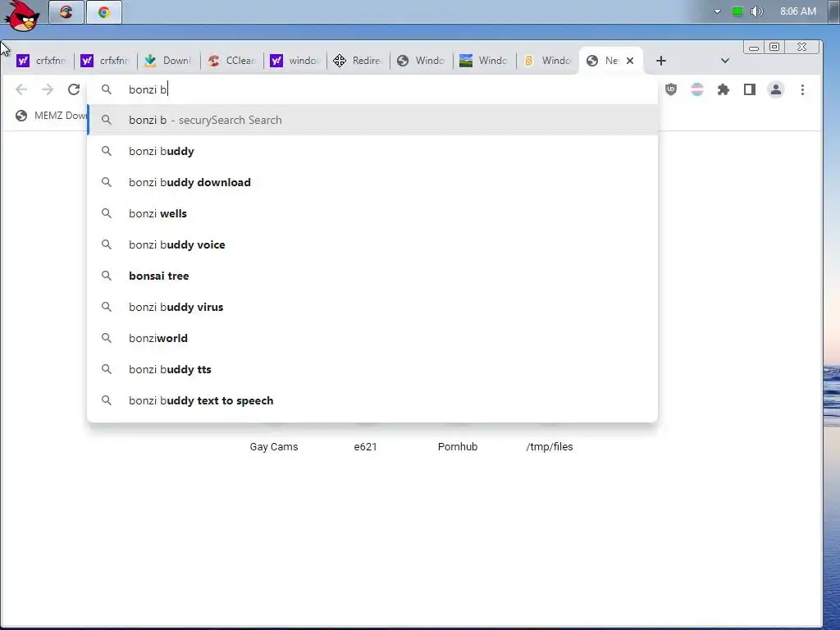Image resolution: width=840 pixels, height=630 pixels.
Task: Switch to the Windo tab with orange icon
Action: pos(547,61)
